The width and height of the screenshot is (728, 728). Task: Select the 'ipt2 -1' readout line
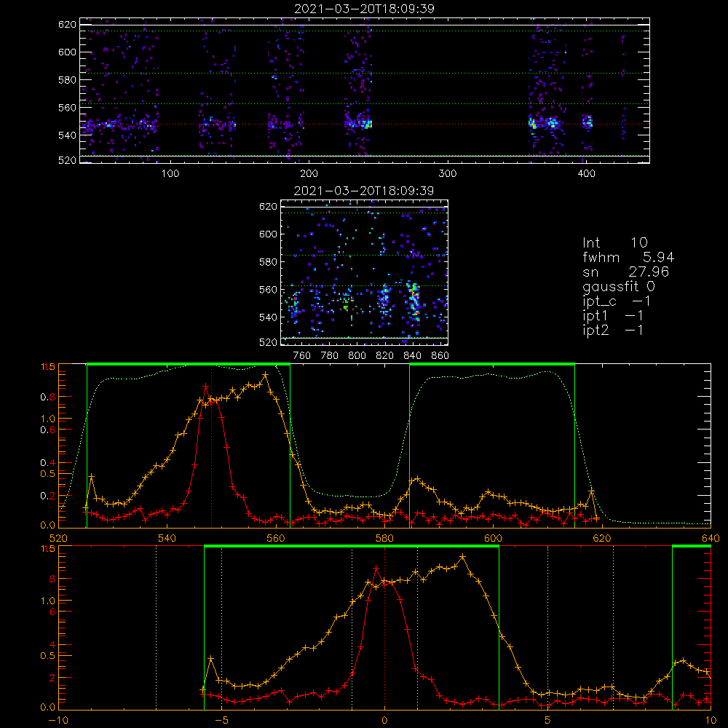pos(613,330)
